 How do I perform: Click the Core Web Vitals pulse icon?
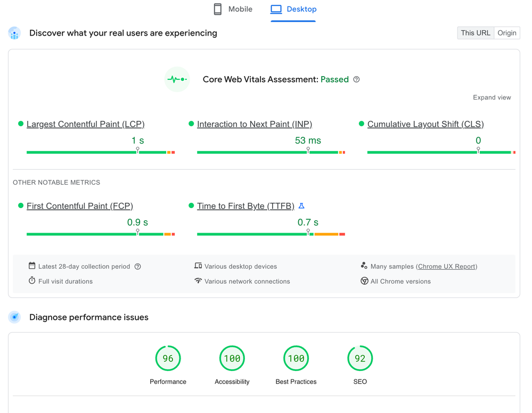[177, 79]
